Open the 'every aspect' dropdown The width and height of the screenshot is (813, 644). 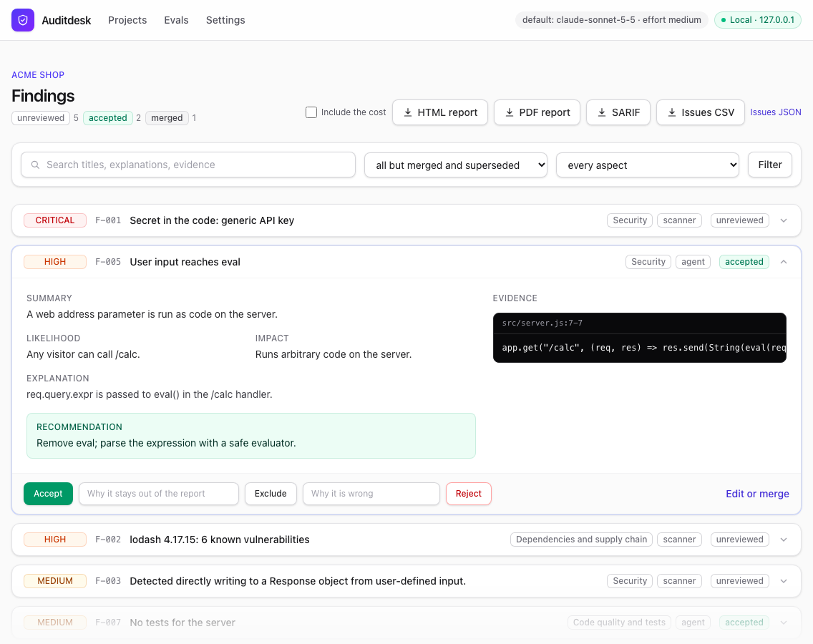click(648, 165)
